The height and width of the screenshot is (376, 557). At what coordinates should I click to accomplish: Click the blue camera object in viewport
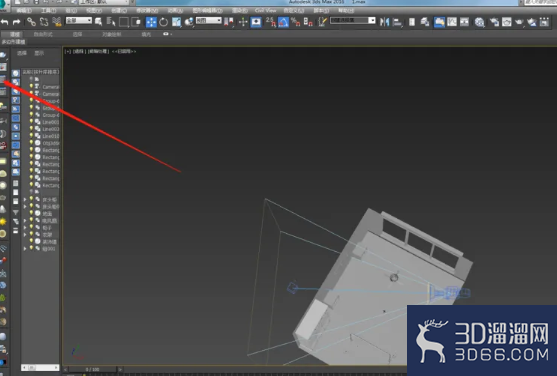click(450, 293)
